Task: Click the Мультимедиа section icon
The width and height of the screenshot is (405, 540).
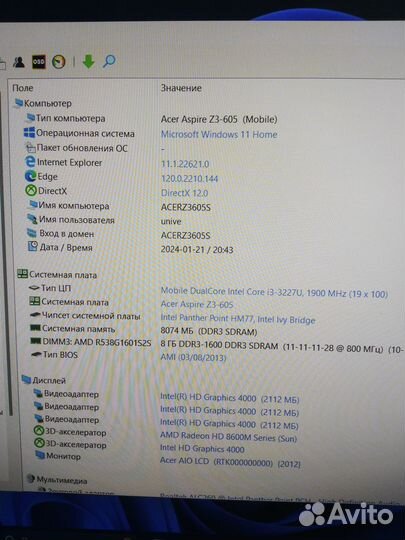Action: [31, 478]
